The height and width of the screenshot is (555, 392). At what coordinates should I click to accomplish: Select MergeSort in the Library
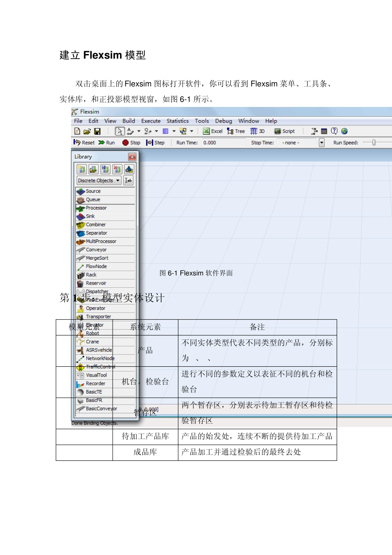(106, 258)
